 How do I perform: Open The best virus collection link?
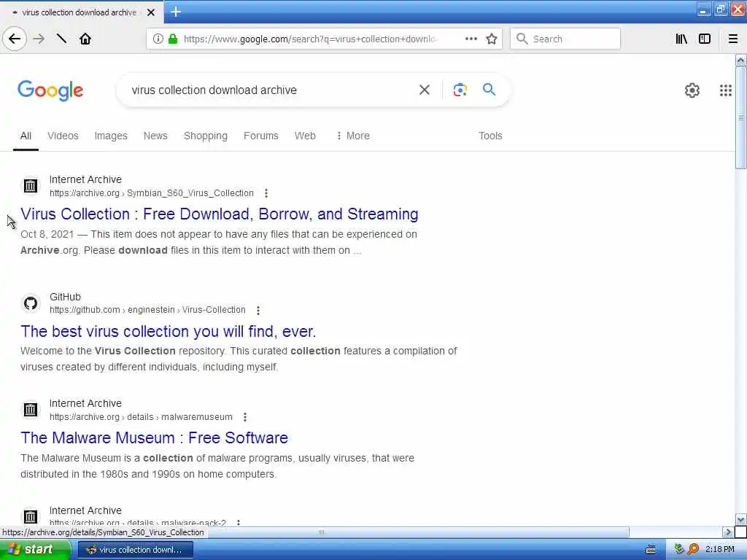[169, 331]
